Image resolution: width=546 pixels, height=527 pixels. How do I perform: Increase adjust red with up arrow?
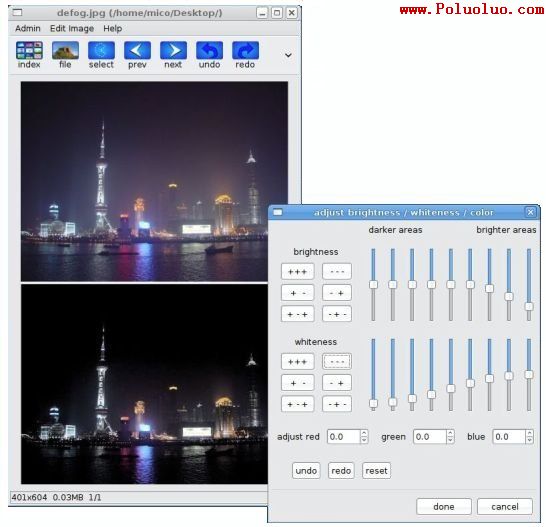point(364,434)
